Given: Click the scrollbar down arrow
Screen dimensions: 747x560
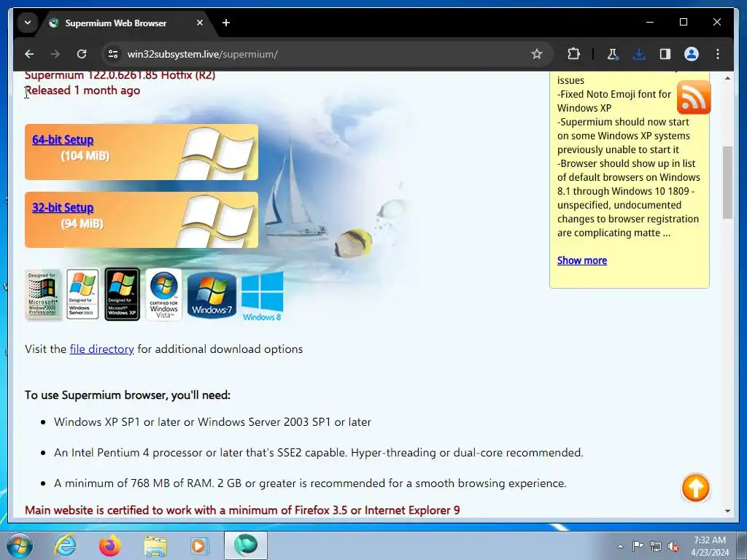Looking at the screenshot, I should click(727, 511).
